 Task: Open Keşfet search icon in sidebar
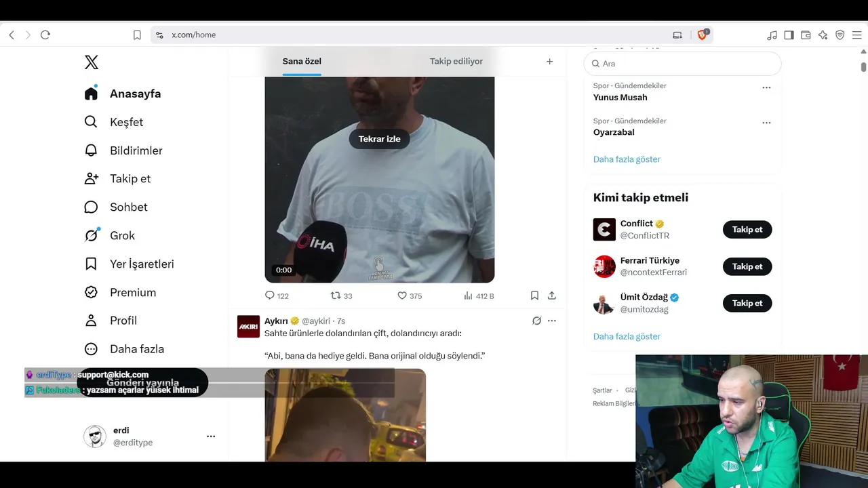coord(91,122)
